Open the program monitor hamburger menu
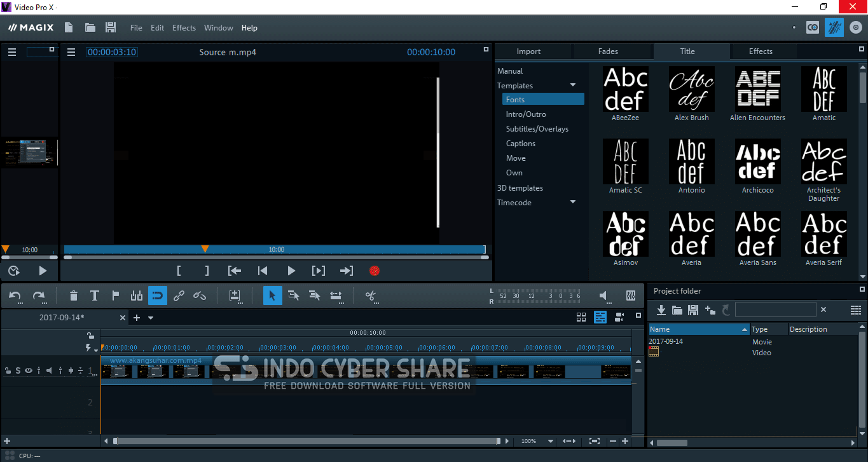 71,52
